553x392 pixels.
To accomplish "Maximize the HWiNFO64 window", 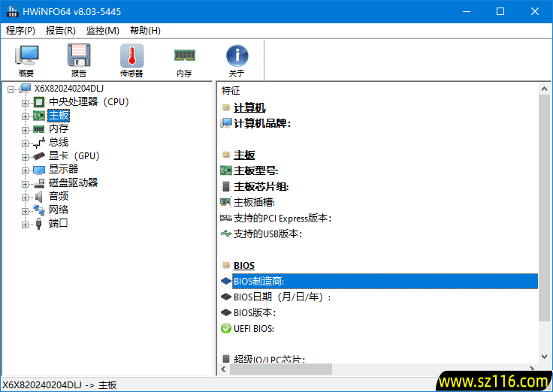I will click(x=500, y=11).
